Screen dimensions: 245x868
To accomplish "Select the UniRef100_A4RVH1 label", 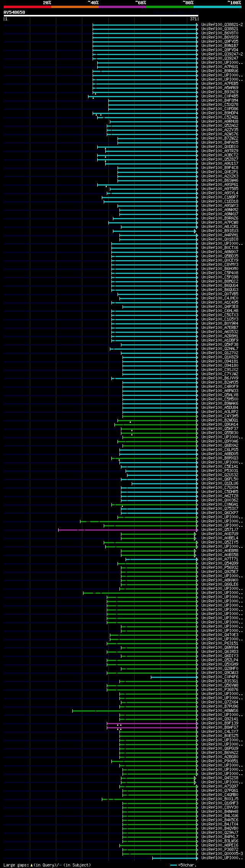I will coord(220,235).
